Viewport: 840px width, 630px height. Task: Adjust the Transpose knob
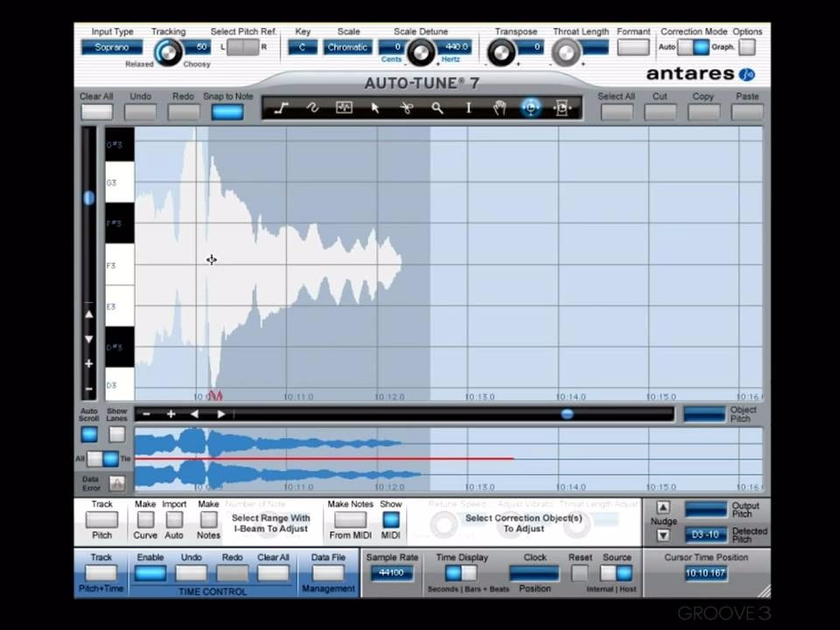501,52
